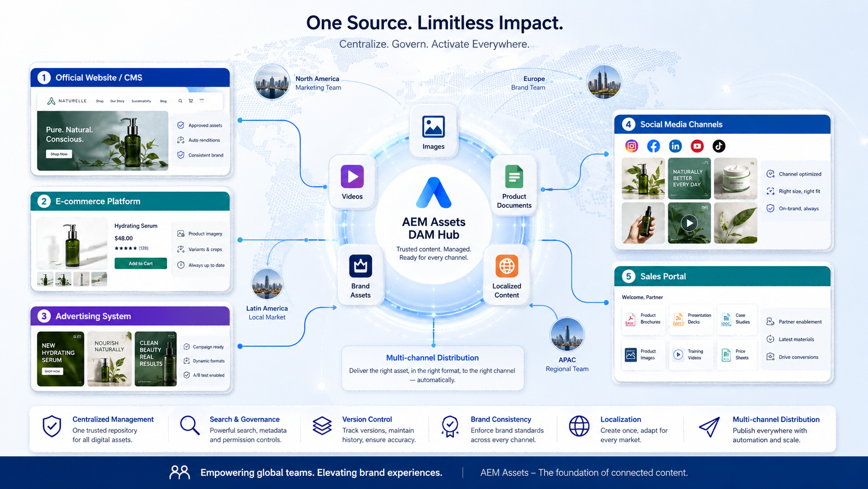The width and height of the screenshot is (868, 489).
Task: Click the cart icon in Naturelle site nav
Action: pos(191,101)
